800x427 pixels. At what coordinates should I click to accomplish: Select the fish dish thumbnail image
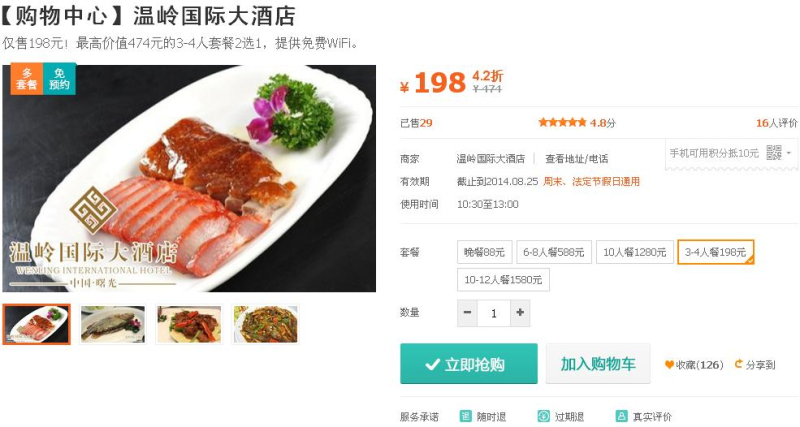click(113, 324)
